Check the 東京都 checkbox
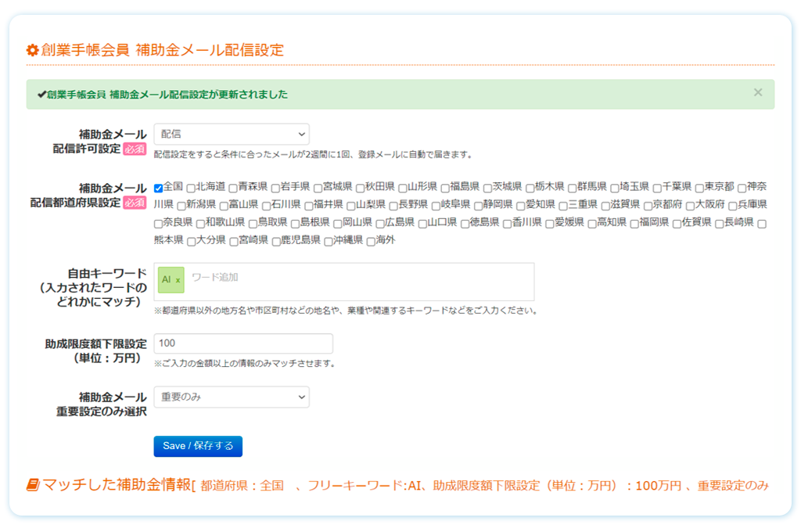Image resolution: width=801 pixels, height=532 pixels. point(701,186)
